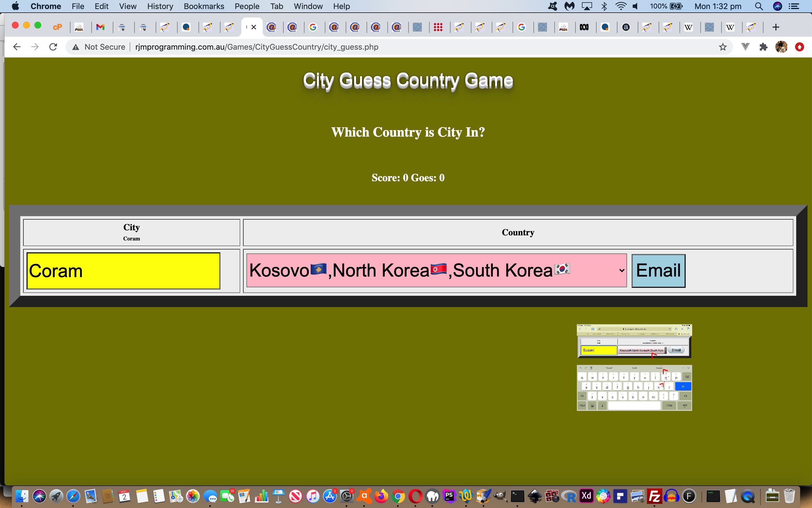Screen dimensions: 812x508
Task: Open the People menu
Action: [x=247, y=6]
